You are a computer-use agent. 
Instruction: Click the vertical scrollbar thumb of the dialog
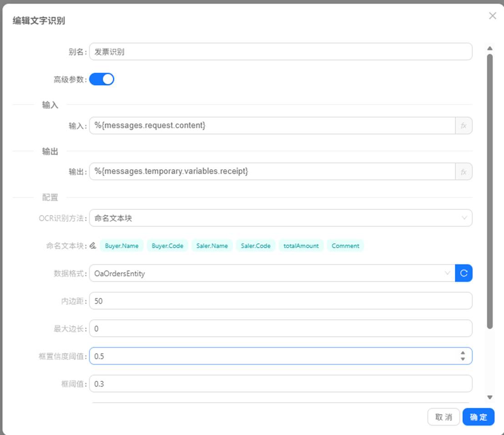(x=490, y=191)
